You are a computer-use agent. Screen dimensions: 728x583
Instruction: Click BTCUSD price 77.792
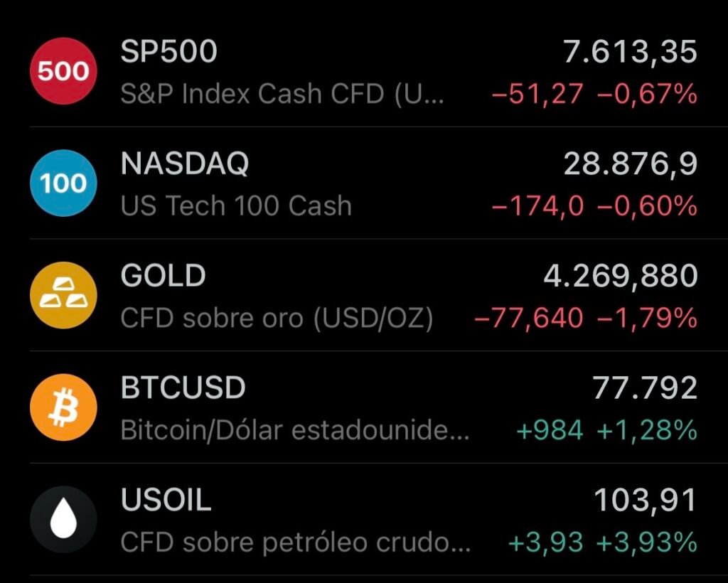645,387
